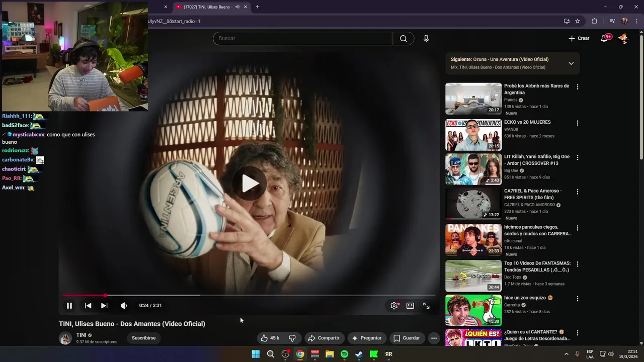Open Probé los Airbnb más Raros thumbnail
The width and height of the screenshot is (644, 362).
point(473,99)
